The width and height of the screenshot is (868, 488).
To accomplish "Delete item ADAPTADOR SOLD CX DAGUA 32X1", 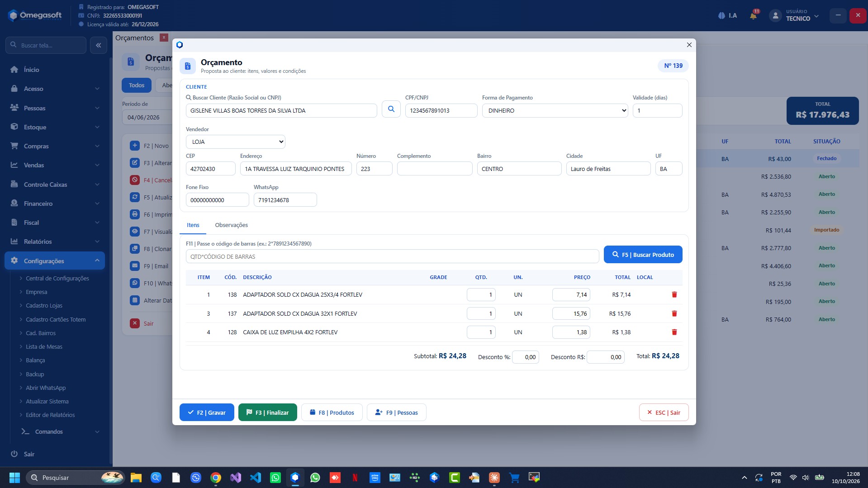I will (674, 314).
